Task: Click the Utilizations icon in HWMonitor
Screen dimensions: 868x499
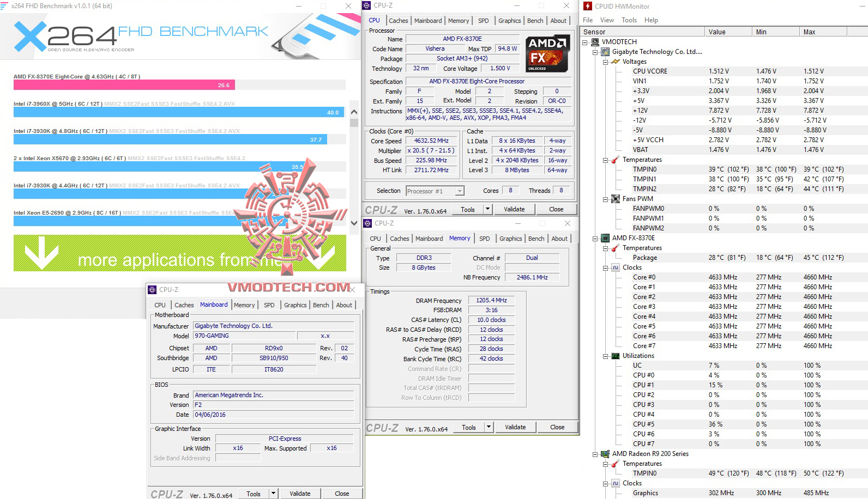Action: 615,356
